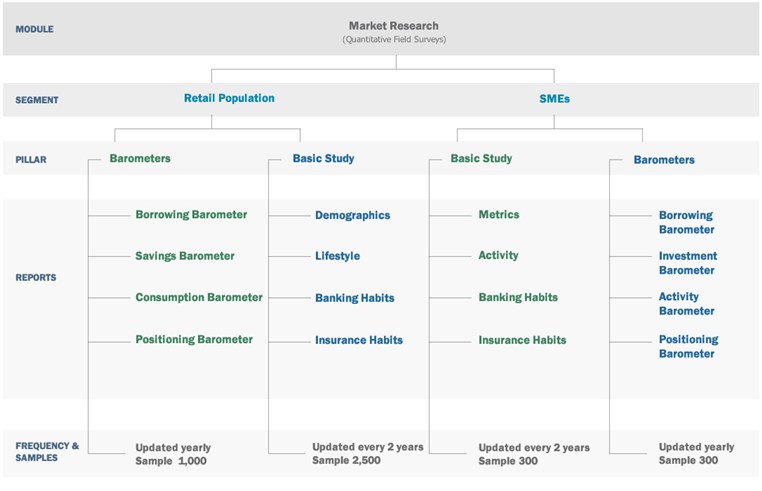Select the Metrics report
This screenshot has width=762, height=491.
point(499,214)
